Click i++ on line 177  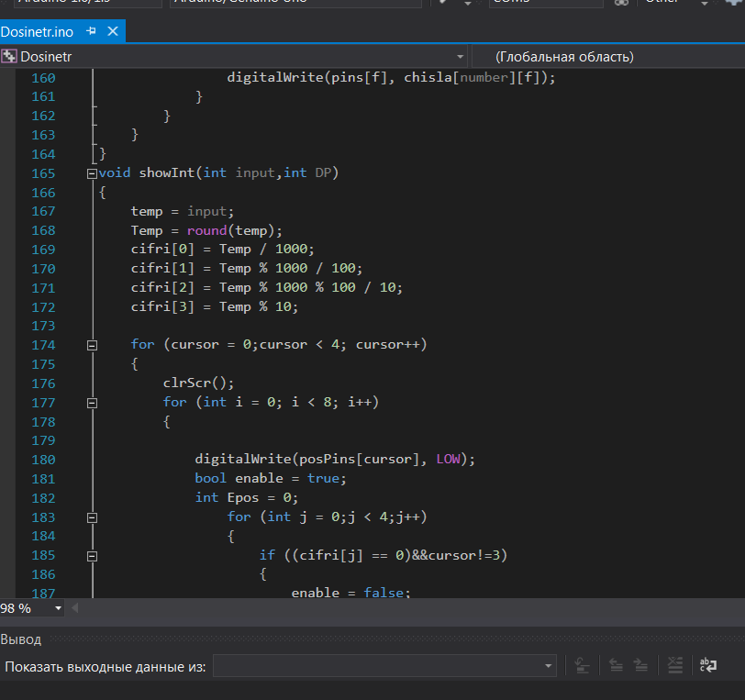tap(360, 402)
